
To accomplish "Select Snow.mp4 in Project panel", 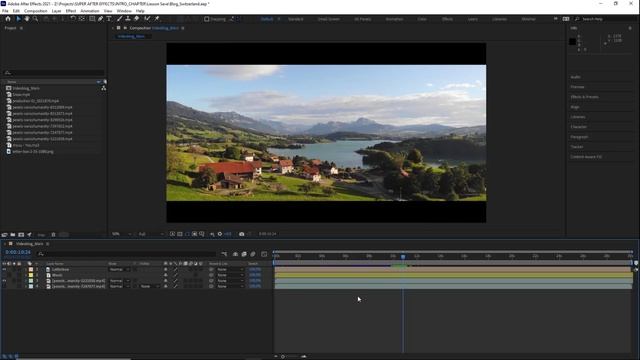I will (x=21, y=95).
